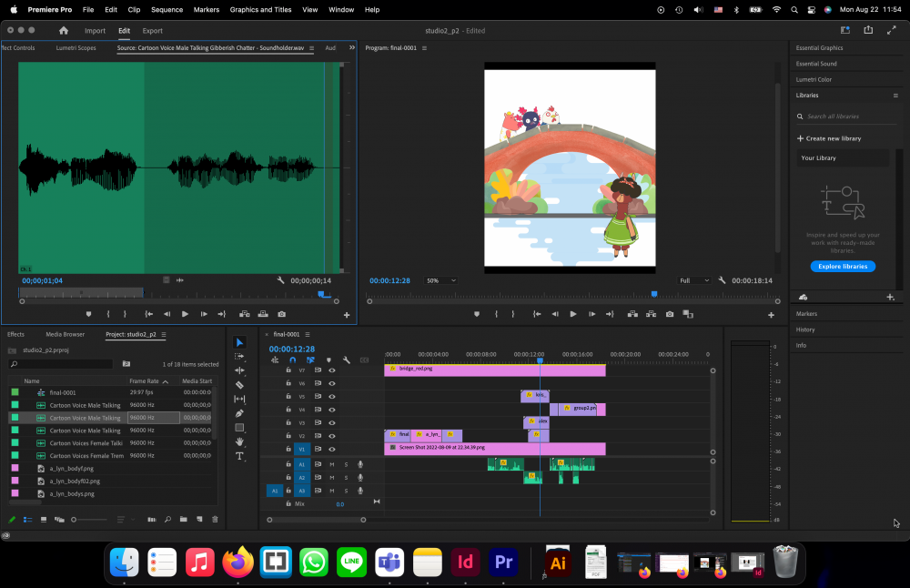910x588 pixels.
Task: Switch Project panel to icon view
Action: [44, 520]
